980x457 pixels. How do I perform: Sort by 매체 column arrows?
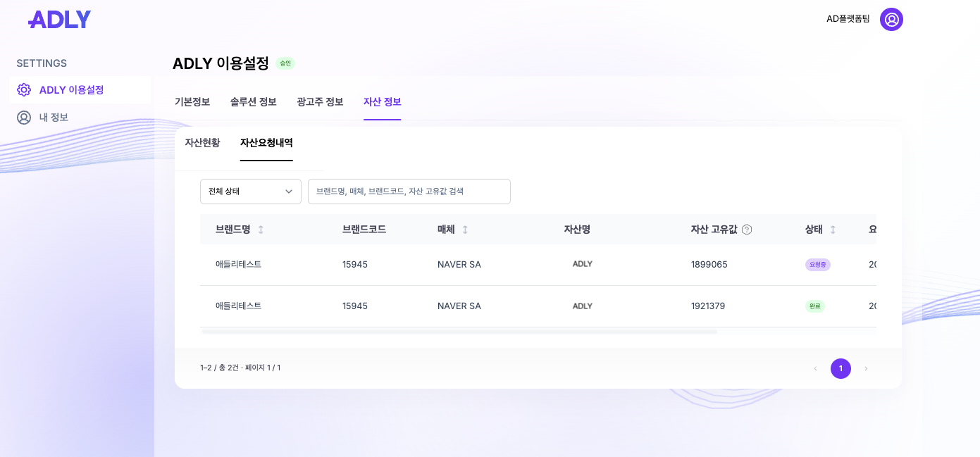(465, 230)
